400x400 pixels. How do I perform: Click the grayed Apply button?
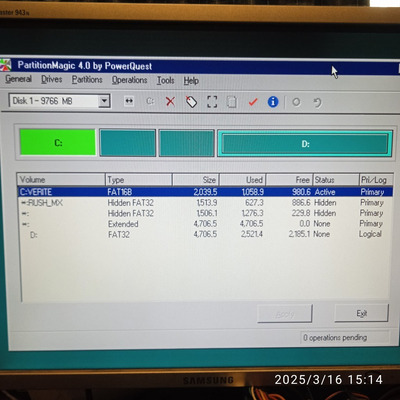(285, 314)
